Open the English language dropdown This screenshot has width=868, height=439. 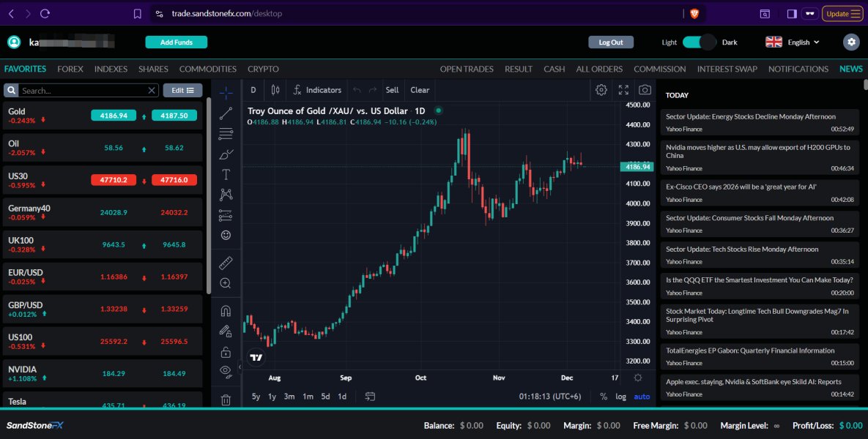(x=793, y=42)
